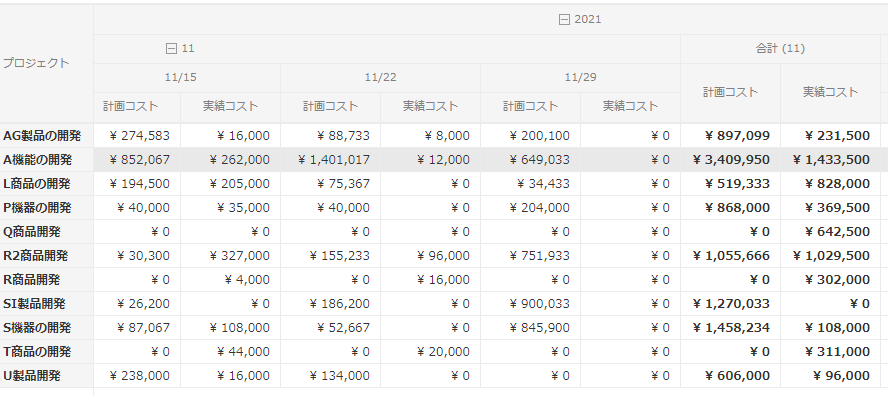Click cell ¥ 751,933 in R2商品開発 row
Viewport: 888px width, 396px height.
[x=531, y=256]
